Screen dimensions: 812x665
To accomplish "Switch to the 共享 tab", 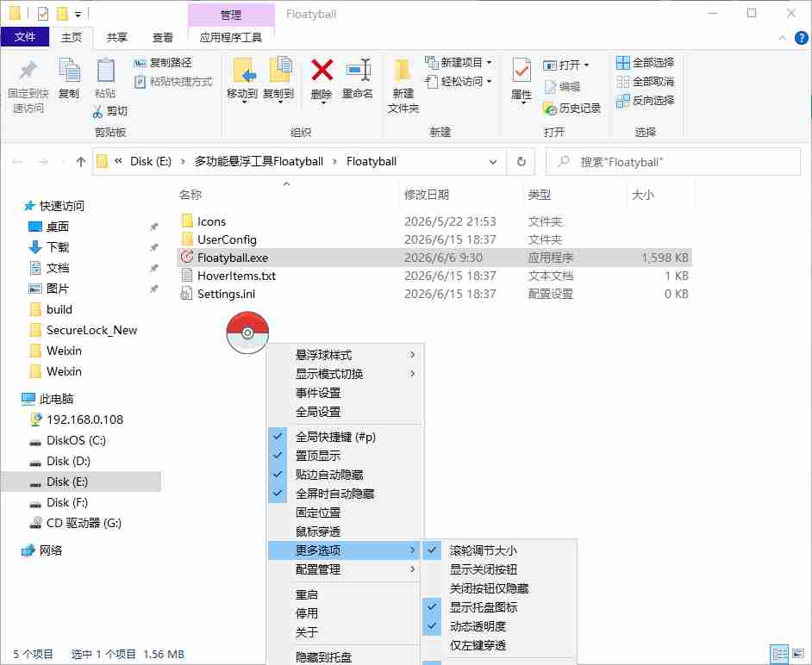I will pos(117,37).
